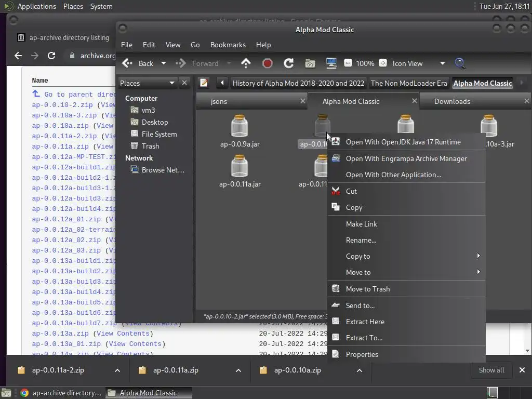532x399 pixels.
Task: Click Show all downloads button
Action: click(491, 370)
